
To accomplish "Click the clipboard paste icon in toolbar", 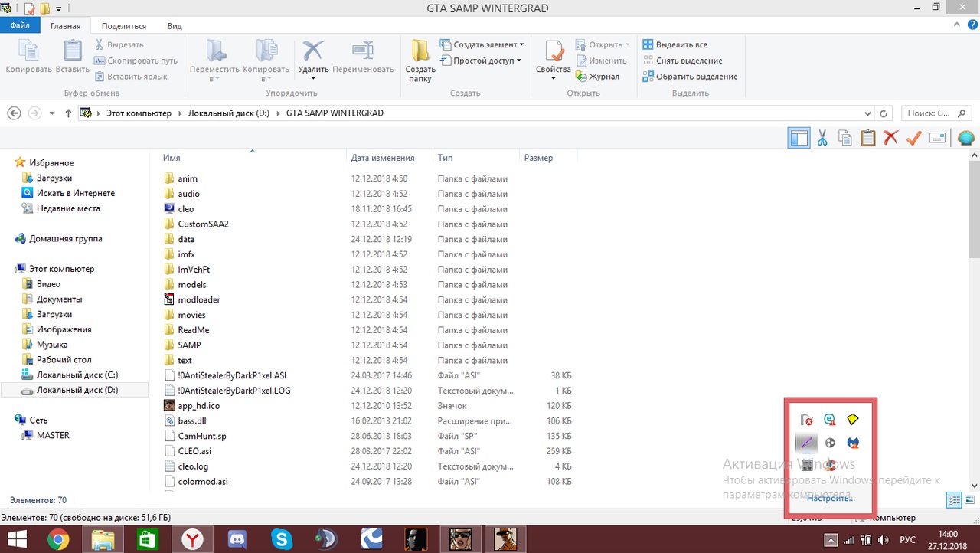I will [867, 139].
